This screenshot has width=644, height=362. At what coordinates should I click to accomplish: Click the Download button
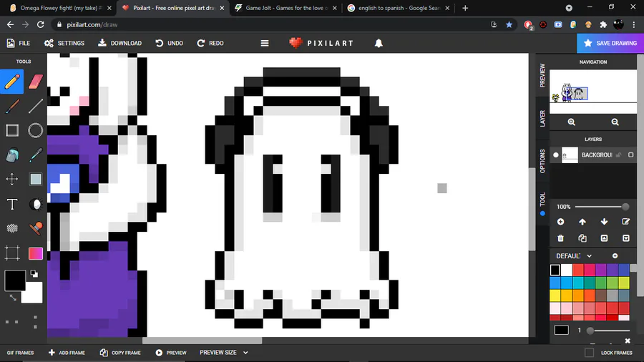tap(120, 43)
